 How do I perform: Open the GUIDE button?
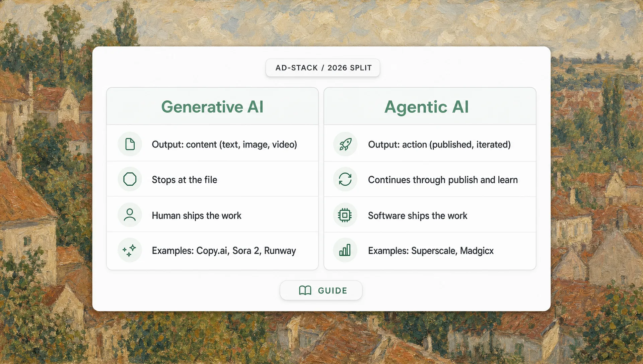321,290
